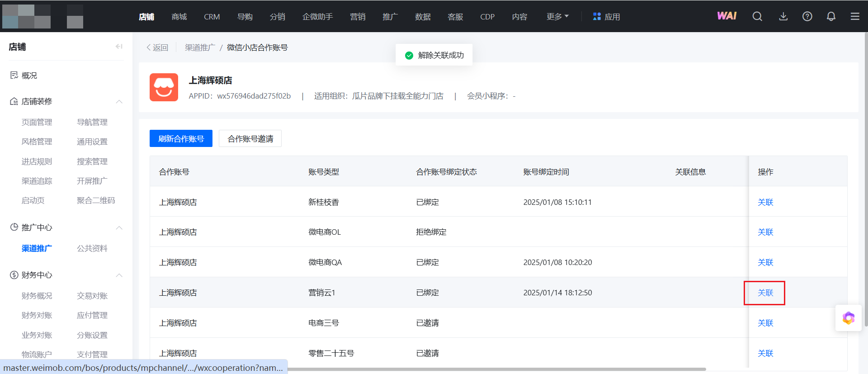Open the notifications bell icon
This screenshot has width=868, height=374.
point(831,17)
